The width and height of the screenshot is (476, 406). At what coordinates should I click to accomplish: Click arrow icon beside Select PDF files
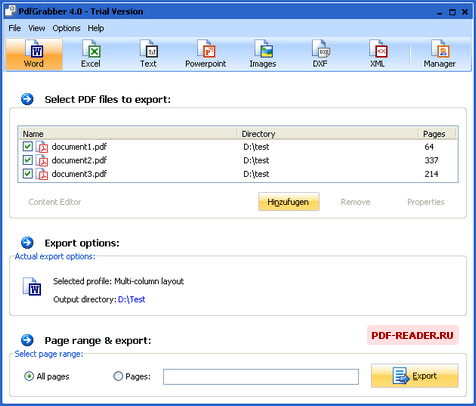pos(27,99)
